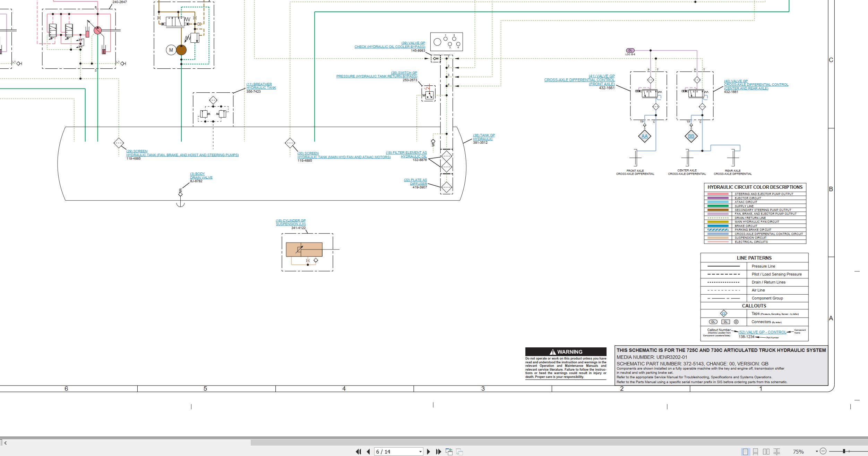This screenshot has height=456, width=868.
Task: Open the (39) Valve GP Check link
Action: pyautogui.click(x=390, y=45)
